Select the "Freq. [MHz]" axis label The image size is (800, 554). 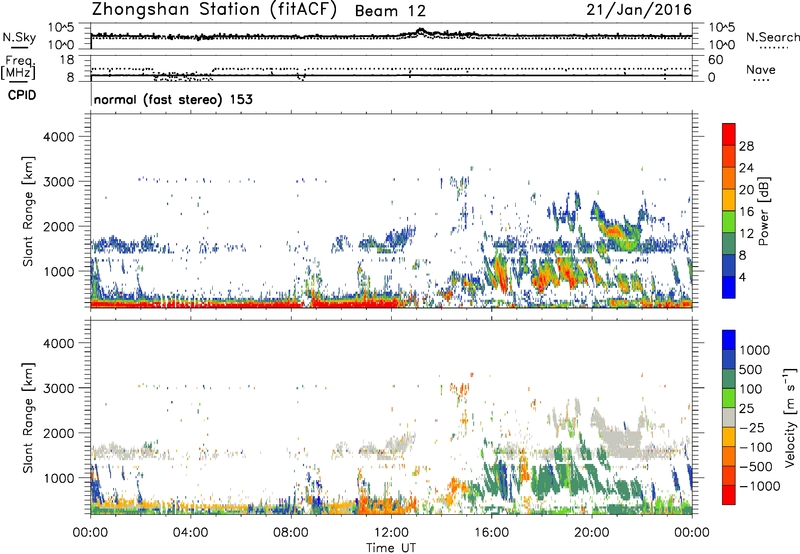tap(18, 67)
